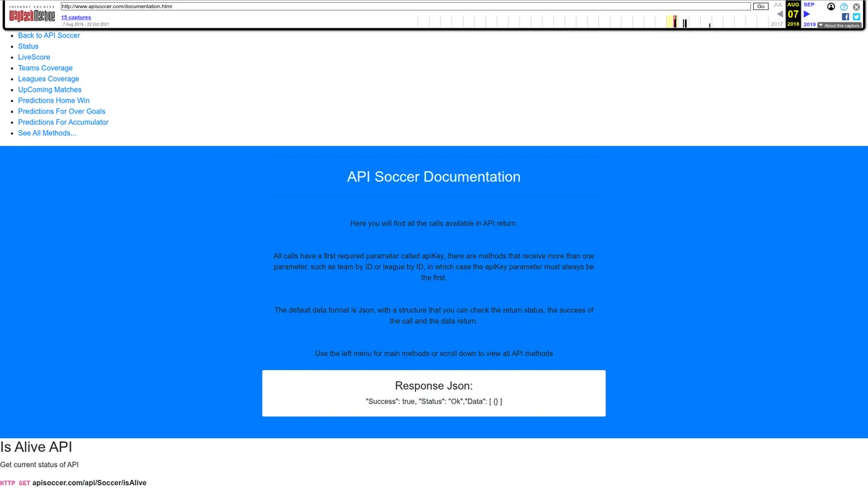
Task: Go to previous capture with grey arrow
Action: tap(780, 14)
